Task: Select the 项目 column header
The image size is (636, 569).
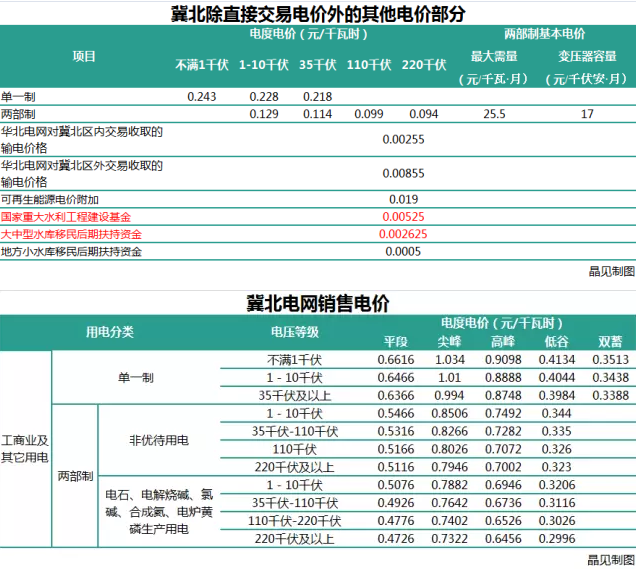Action: (x=85, y=56)
